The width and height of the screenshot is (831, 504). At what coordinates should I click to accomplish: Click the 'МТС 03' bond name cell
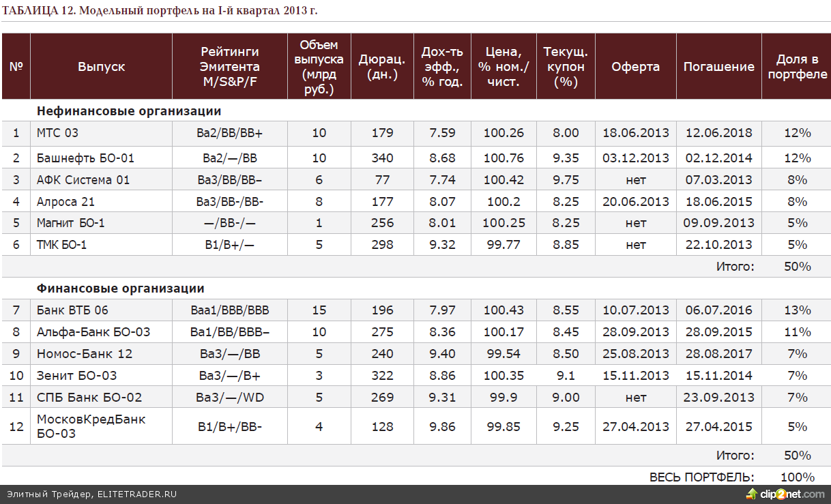[57, 133]
